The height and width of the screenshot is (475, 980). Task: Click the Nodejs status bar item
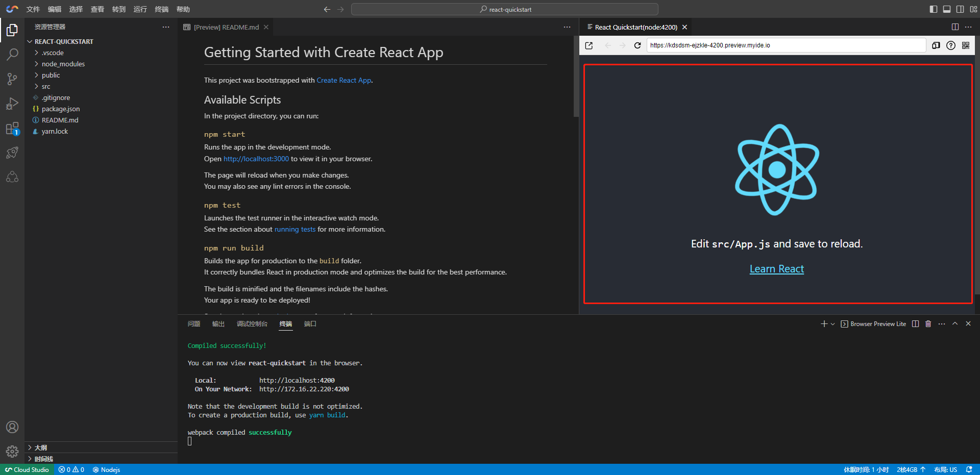click(107, 470)
